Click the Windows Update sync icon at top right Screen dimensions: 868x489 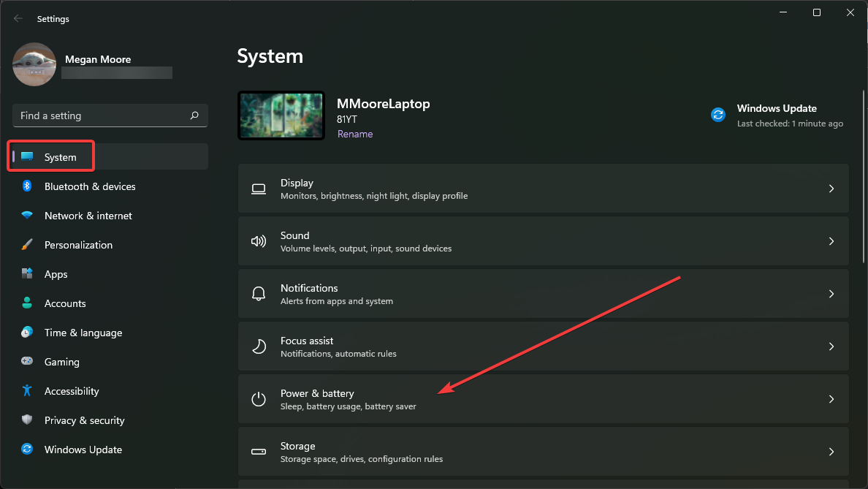click(718, 115)
